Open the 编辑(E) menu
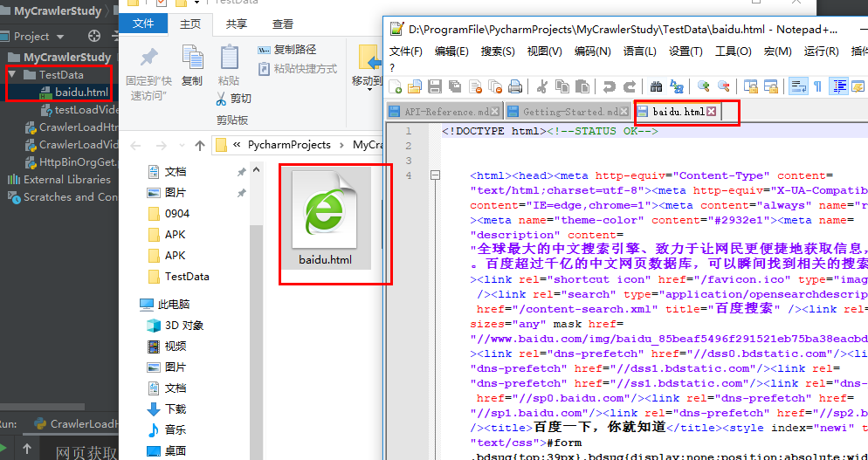The image size is (868, 460). [451, 51]
